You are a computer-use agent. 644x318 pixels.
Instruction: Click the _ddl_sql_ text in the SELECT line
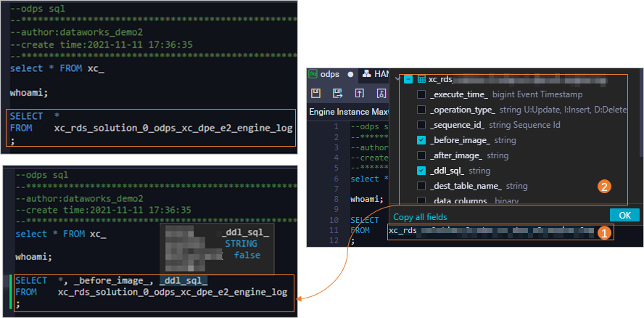[183, 281]
